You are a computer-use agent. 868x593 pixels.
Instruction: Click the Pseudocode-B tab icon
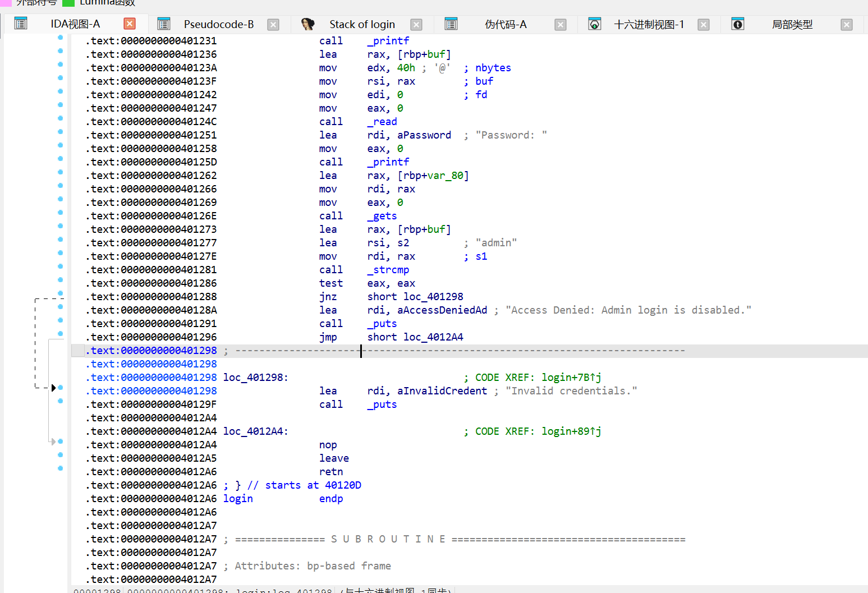[x=164, y=24]
